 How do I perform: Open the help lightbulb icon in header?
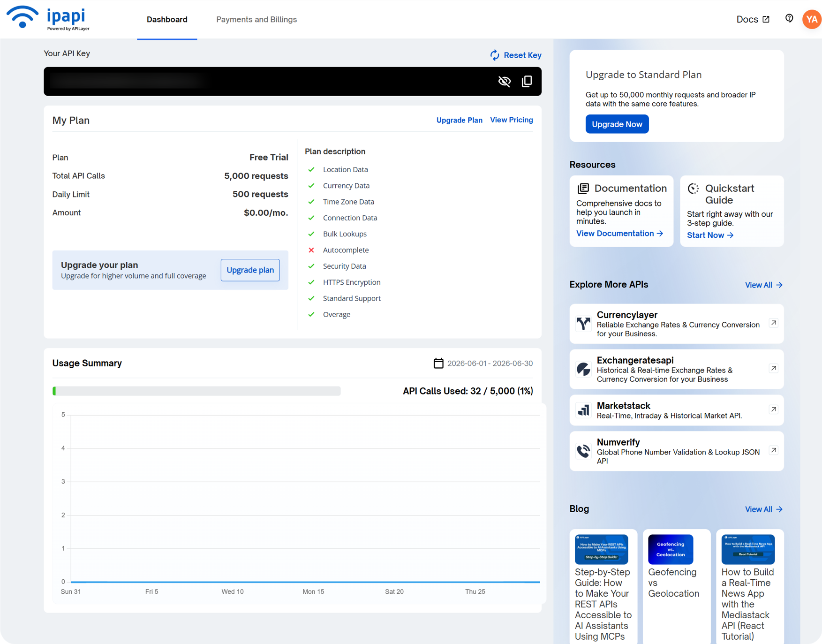(789, 18)
